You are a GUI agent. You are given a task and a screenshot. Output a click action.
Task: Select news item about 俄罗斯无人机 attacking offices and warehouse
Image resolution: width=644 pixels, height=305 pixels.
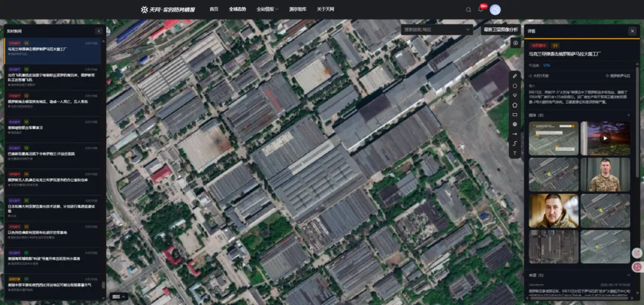(x=52, y=182)
